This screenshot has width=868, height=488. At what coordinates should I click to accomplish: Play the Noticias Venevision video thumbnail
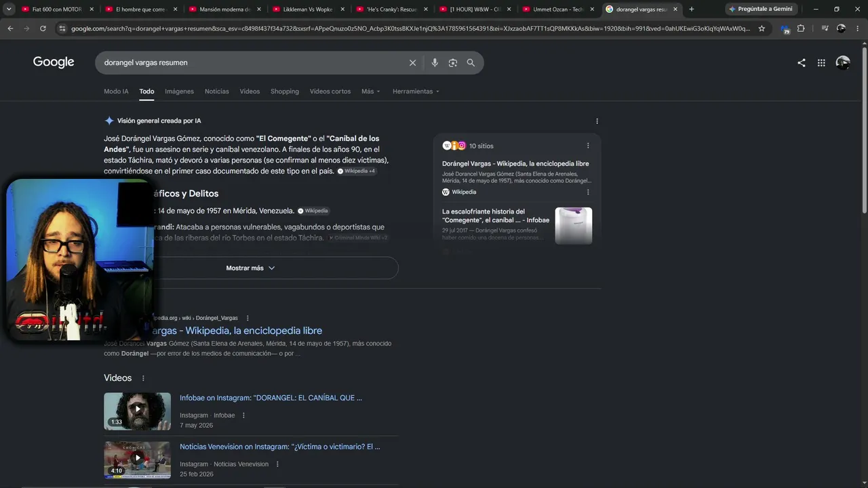click(137, 460)
